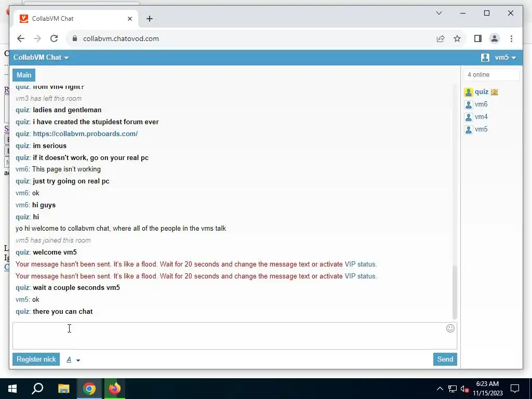
Task: Click the browser forward arrow
Action: coord(37,38)
